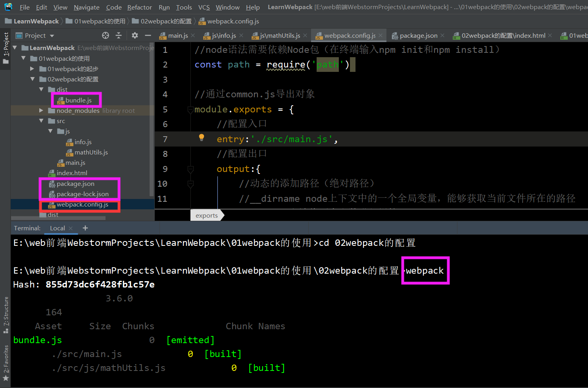Click the 02webpack的配置 breadcrumb
The width and height of the screenshot is (588, 388).
[161, 21]
